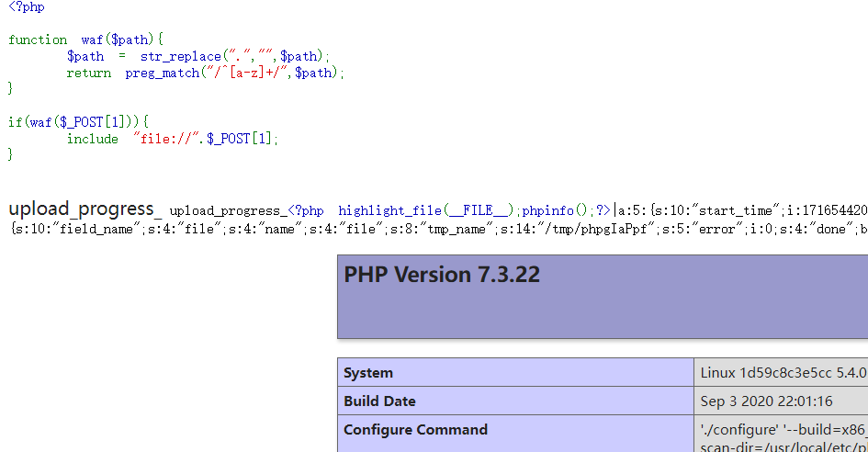868x452 pixels.
Task: Click the str_replace call in the code
Action: (x=182, y=56)
